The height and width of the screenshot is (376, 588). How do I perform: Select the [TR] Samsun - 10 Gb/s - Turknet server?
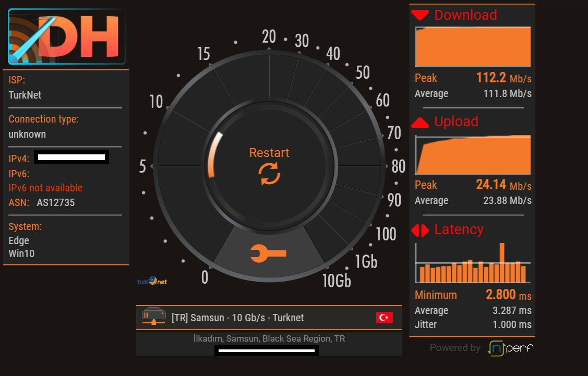269,318
